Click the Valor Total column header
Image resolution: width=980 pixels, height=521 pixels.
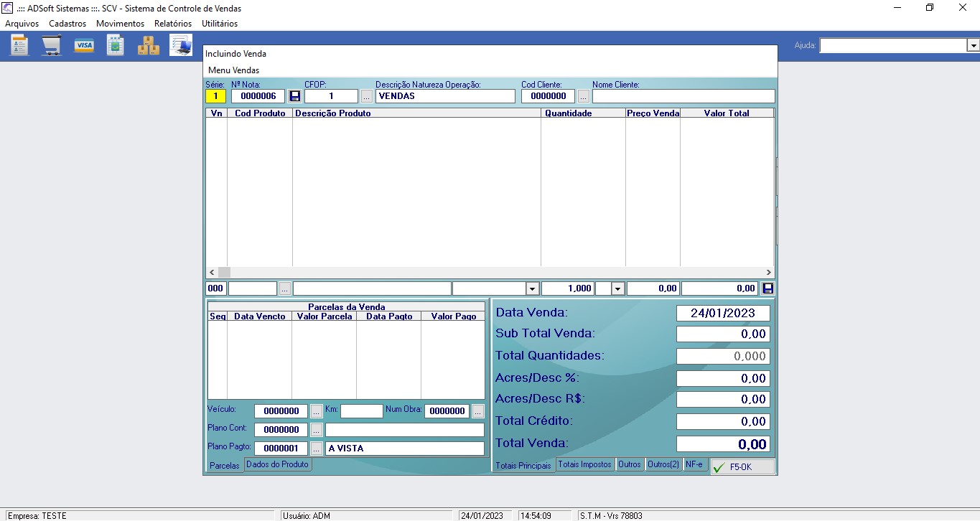[x=727, y=113]
